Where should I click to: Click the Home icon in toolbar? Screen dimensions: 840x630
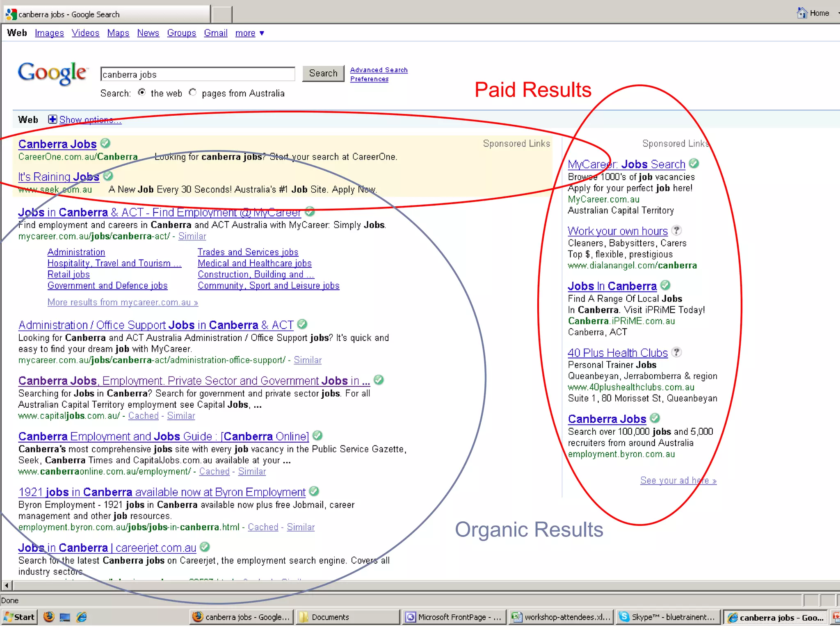coord(802,13)
